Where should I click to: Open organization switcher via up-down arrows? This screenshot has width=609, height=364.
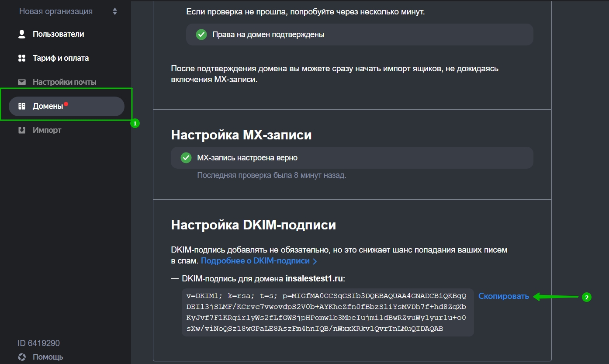pos(115,11)
